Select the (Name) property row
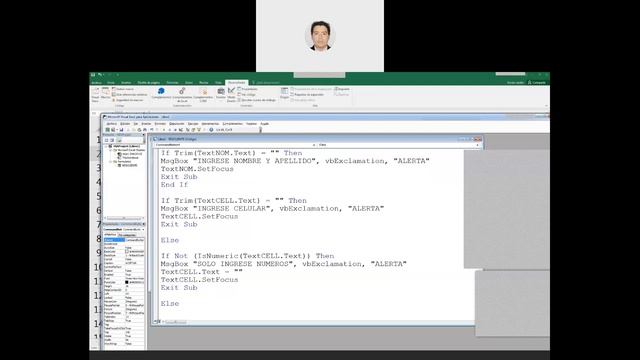The height and width of the screenshot is (360, 640). pos(124,240)
